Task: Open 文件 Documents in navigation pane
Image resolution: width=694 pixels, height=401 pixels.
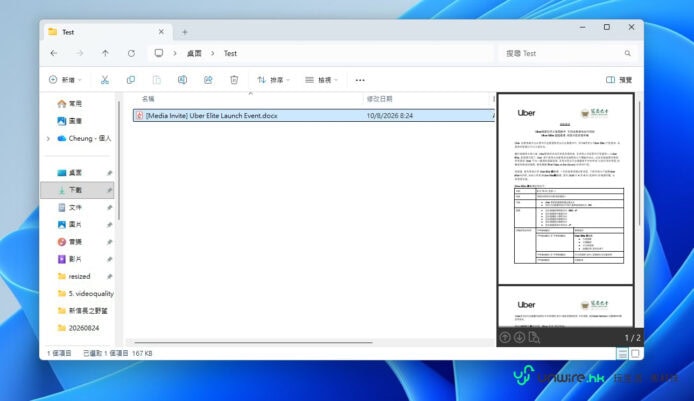Action: click(75, 207)
